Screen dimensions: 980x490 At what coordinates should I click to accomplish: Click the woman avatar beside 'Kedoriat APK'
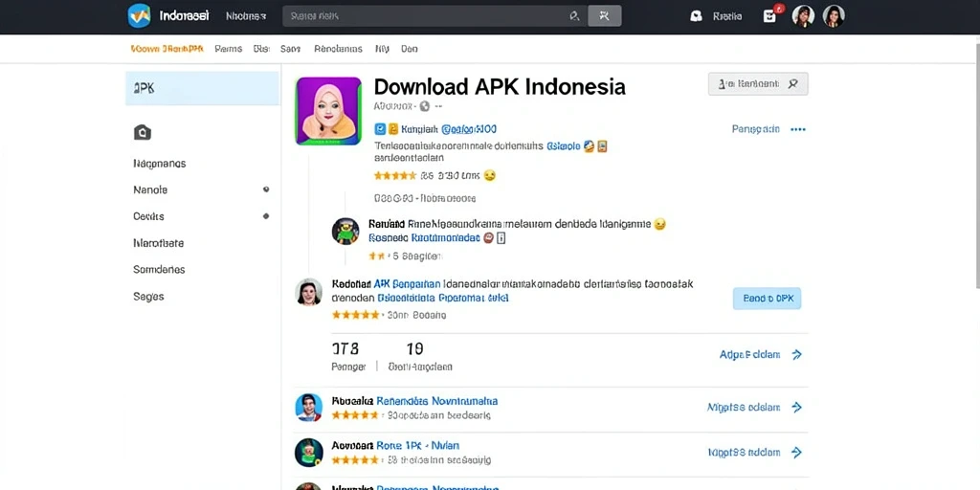coord(309,292)
